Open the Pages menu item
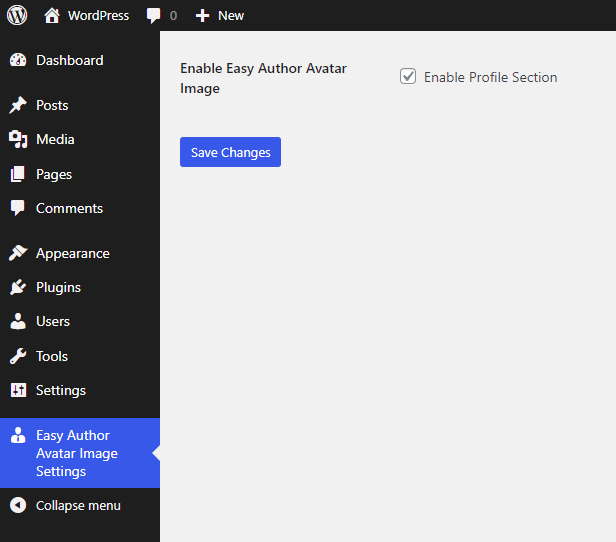Screen dimensions: 616x542 click(54, 174)
